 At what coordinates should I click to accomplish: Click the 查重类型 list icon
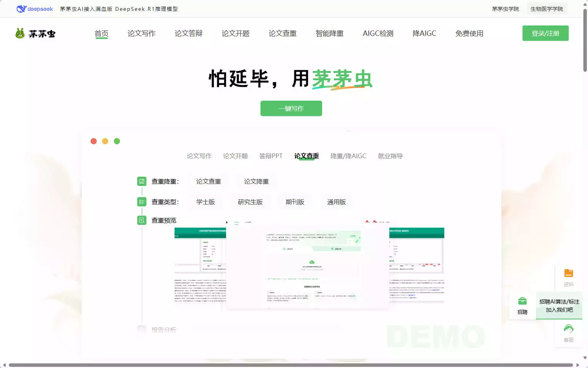pos(142,202)
